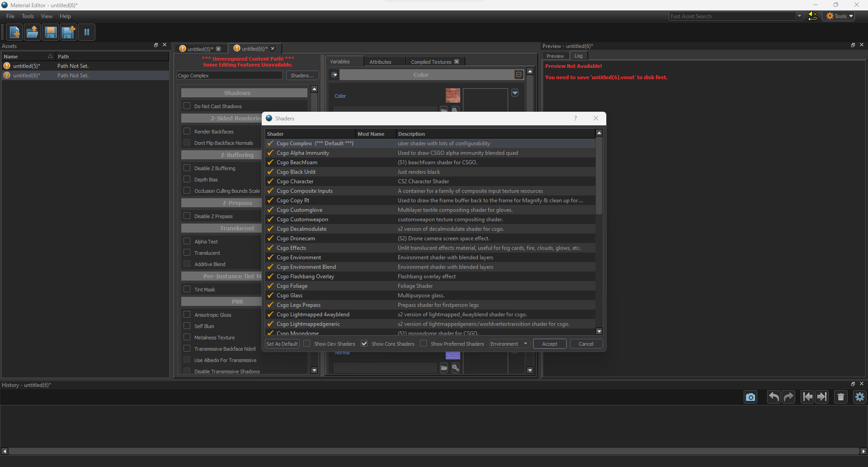Image resolution: width=868 pixels, height=467 pixels.
Task: Select the Csgo Foliage shader row
Action: point(430,286)
